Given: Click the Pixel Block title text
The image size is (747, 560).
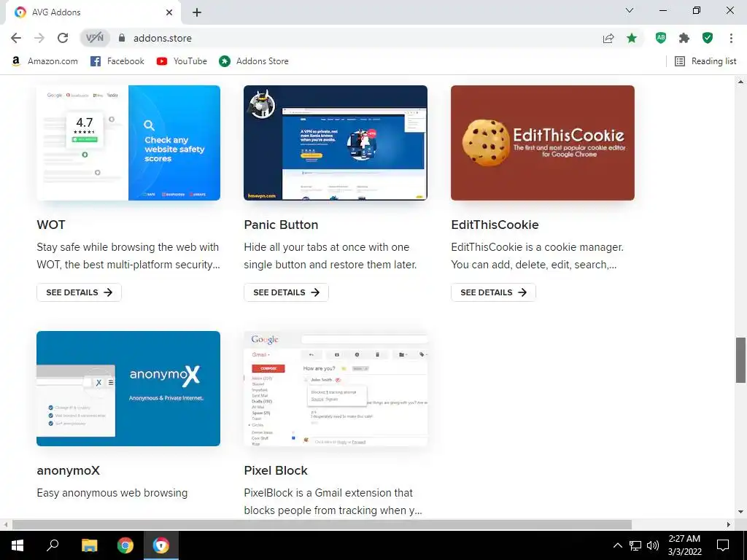Looking at the screenshot, I should [x=276, y=470].
